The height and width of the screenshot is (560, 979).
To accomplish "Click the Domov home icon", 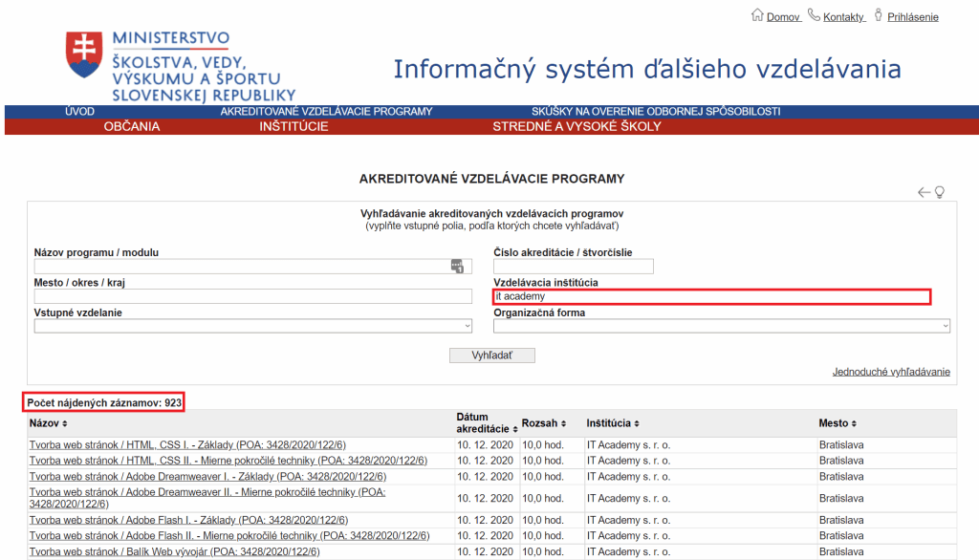I will tap(758, 15).
